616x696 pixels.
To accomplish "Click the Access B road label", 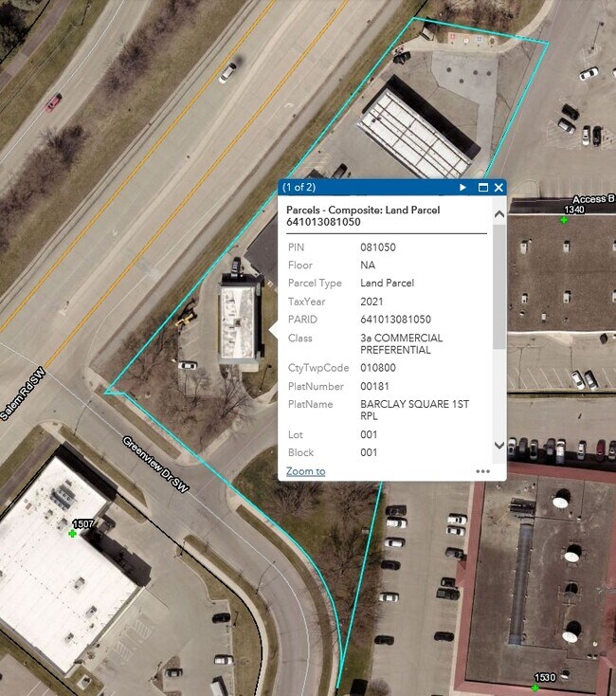I will [x=593, y=199].
